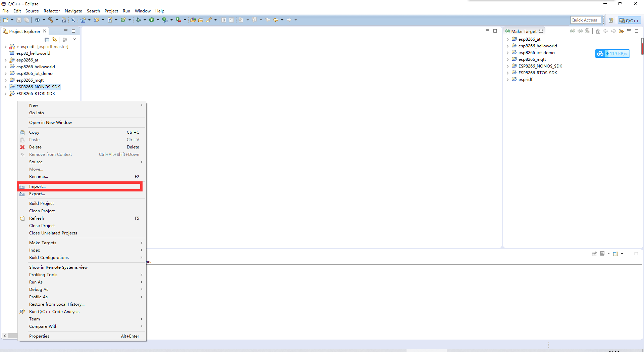Select esp32_helloworld in Project Explorer
The image size is (644, 352).
pos(33,53)
